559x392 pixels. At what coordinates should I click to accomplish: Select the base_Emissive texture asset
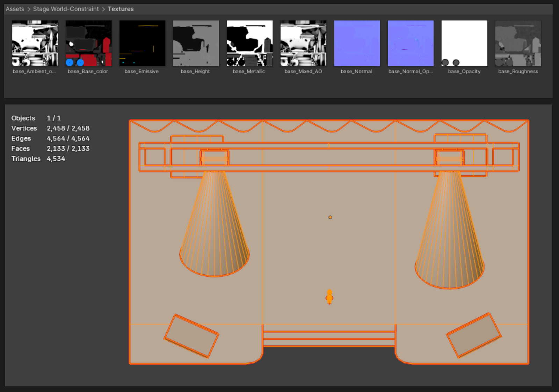click(142, 43)
